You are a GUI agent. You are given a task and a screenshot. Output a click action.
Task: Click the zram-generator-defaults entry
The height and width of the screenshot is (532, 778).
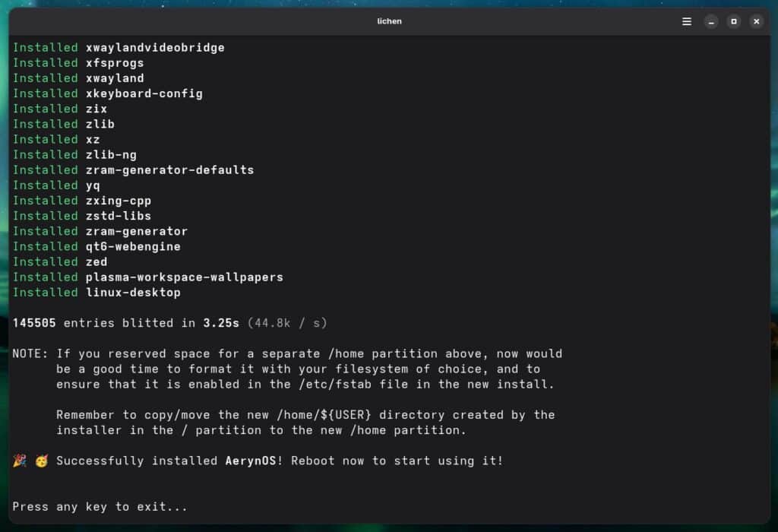[171, 169]
